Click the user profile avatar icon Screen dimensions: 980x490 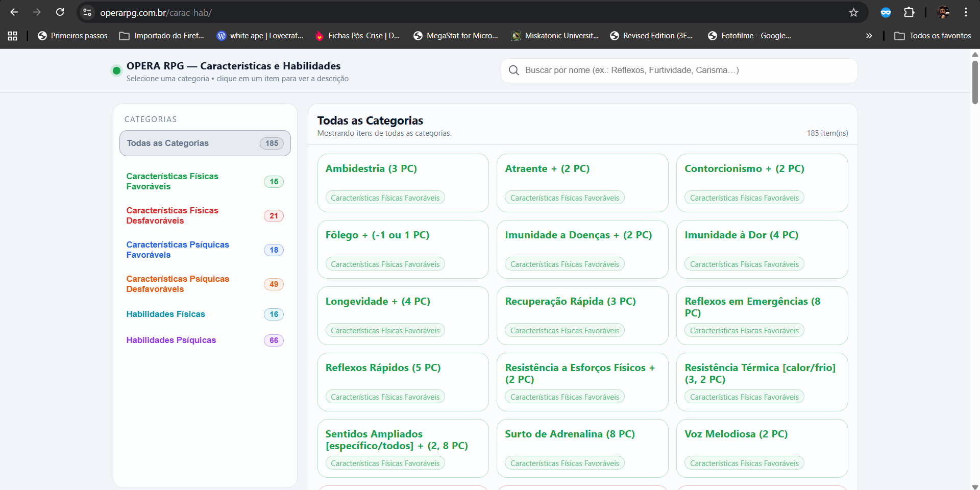click(943, 12)
